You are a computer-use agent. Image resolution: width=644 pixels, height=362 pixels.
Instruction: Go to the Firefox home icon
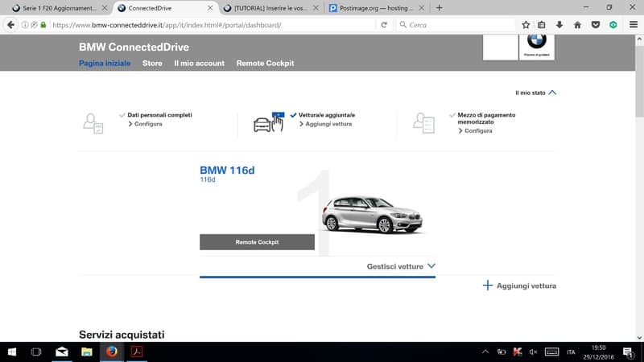point(577,25)
